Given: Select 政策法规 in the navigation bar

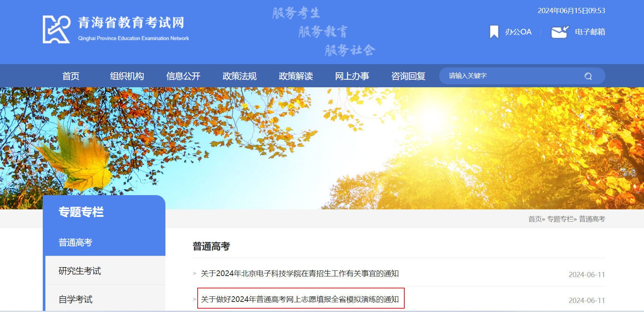Looking at the screenshot, I should [240, 76].
